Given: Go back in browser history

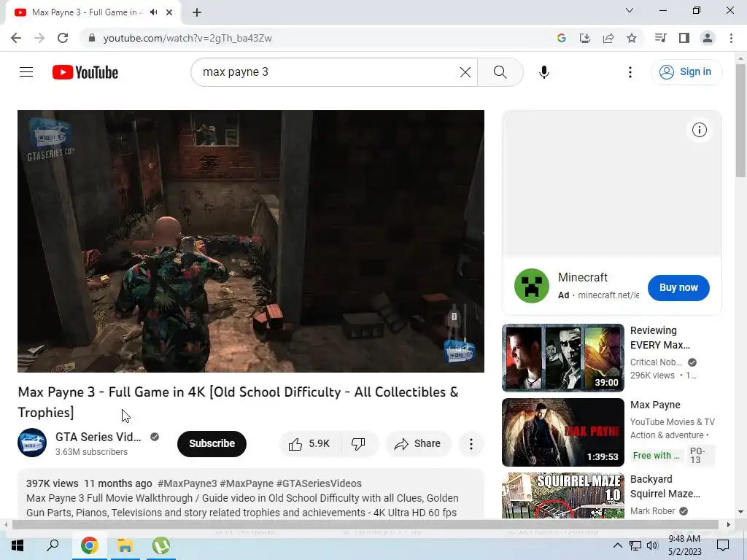Looking at the screenshot, I should (x=16, y=38).
